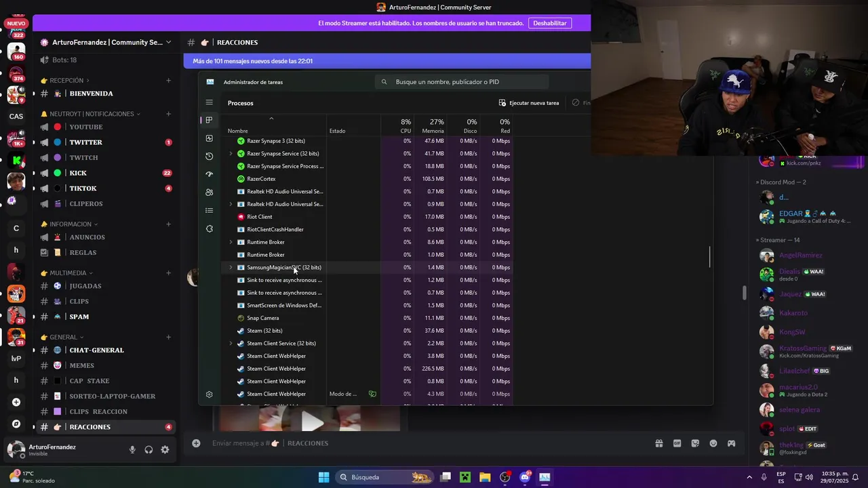Collapse the NEUTROYT | NOTIFICACIONES category
Screen dimensions: 868x488
[x=91, y=114]
